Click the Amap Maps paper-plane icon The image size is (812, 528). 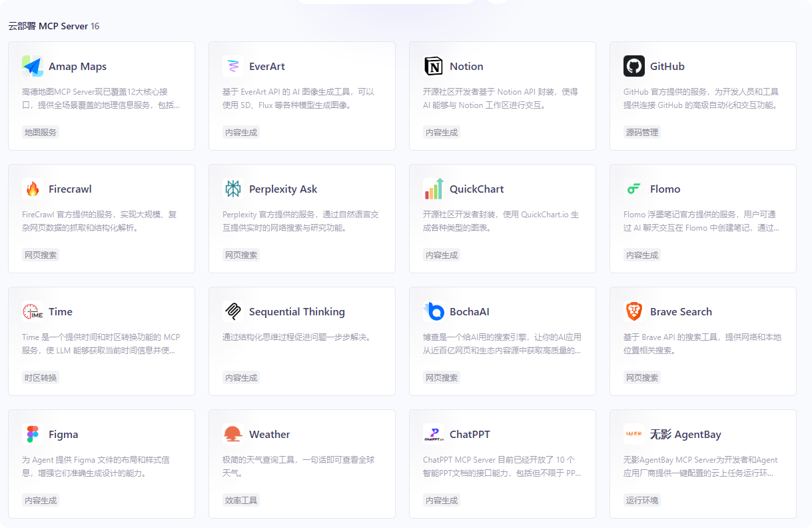[x=33, y=66]
